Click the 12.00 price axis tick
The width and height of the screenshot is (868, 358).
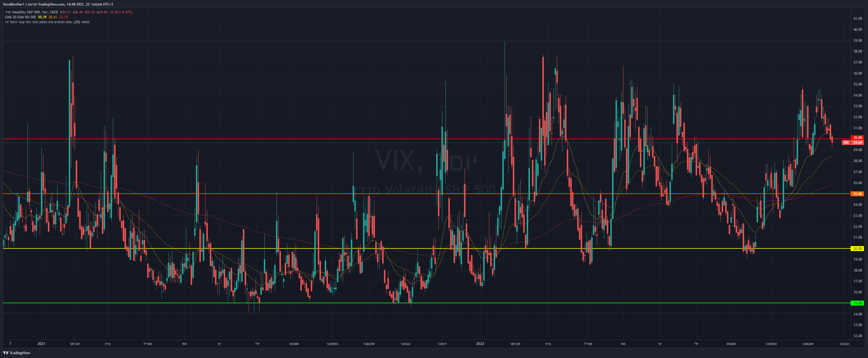tap(858, 336)
